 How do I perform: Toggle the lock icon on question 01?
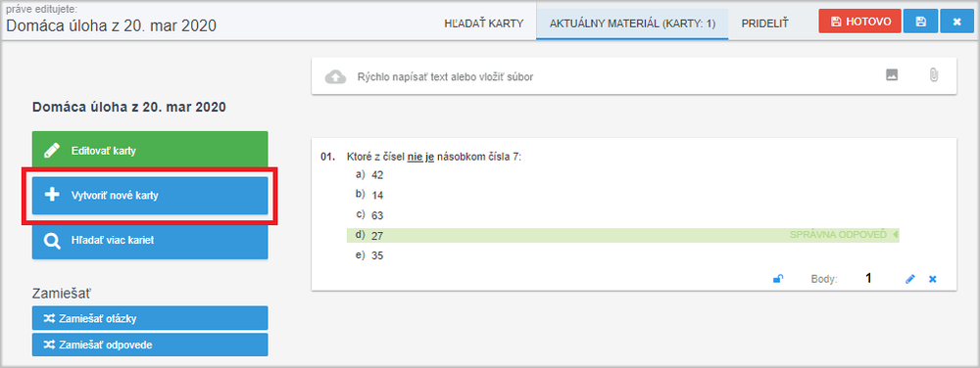coord(778,279)
